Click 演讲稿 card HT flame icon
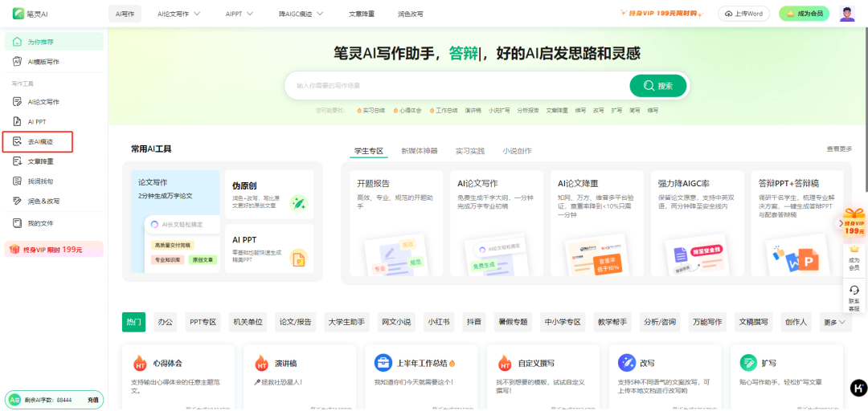868x411 pixels. tap(261, 364)
